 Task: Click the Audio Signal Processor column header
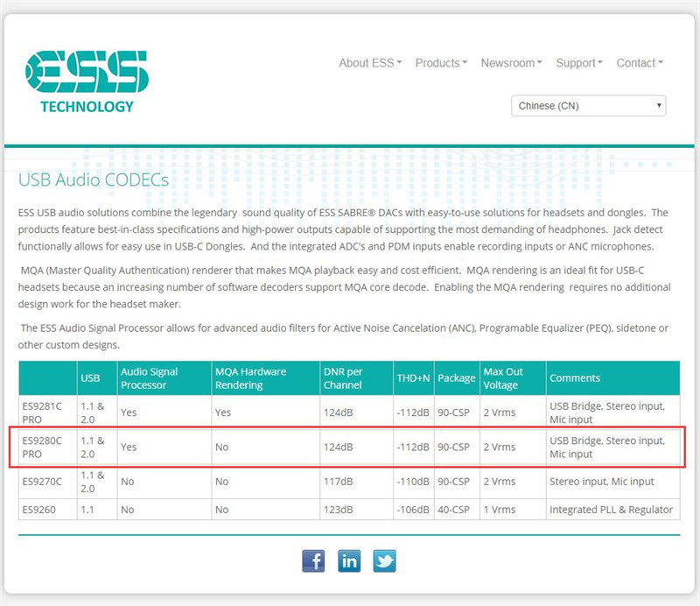(149, 378)
